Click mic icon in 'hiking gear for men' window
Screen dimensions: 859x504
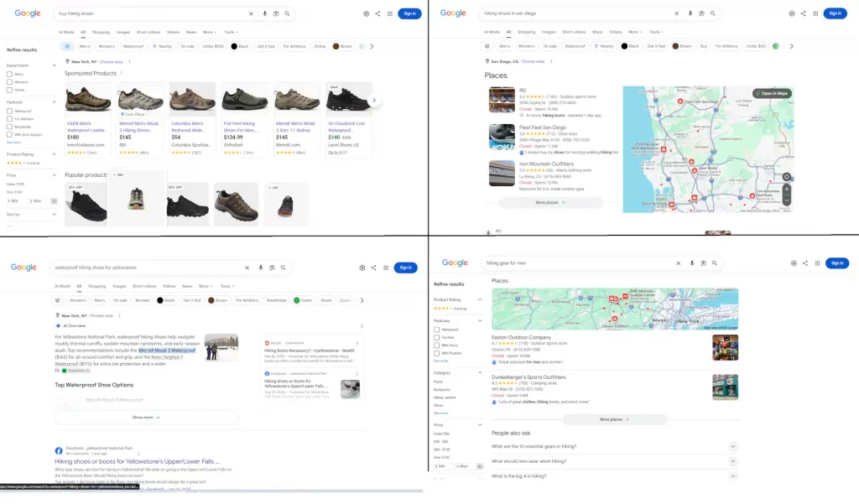click(x=692, y=263)
